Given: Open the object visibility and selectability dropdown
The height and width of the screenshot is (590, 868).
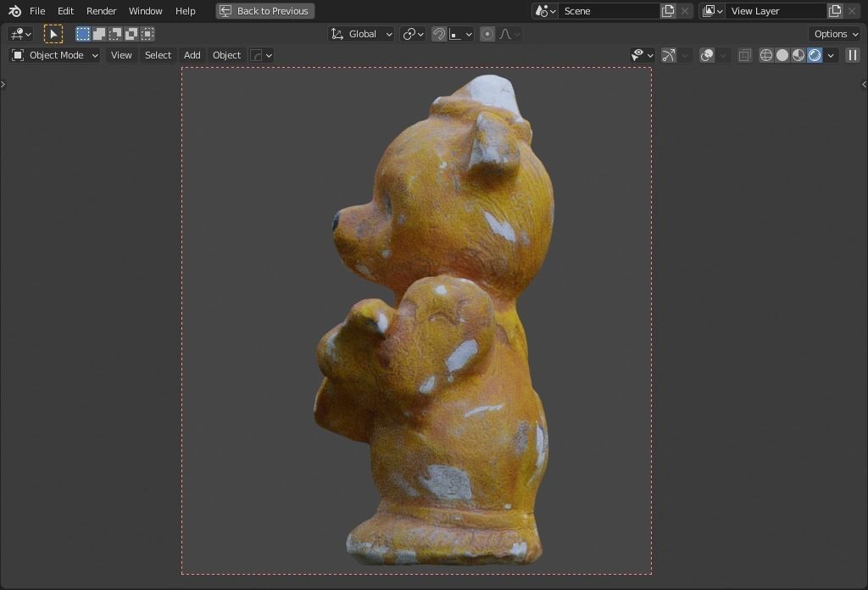Looking at the screenshot, I should tap(643, 55).
